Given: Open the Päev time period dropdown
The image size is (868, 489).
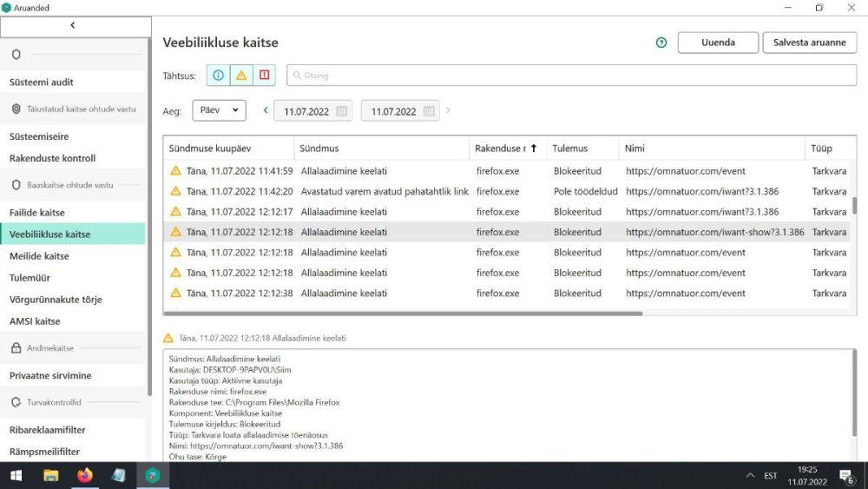Looking at the screenshot, I should point(220,110).
